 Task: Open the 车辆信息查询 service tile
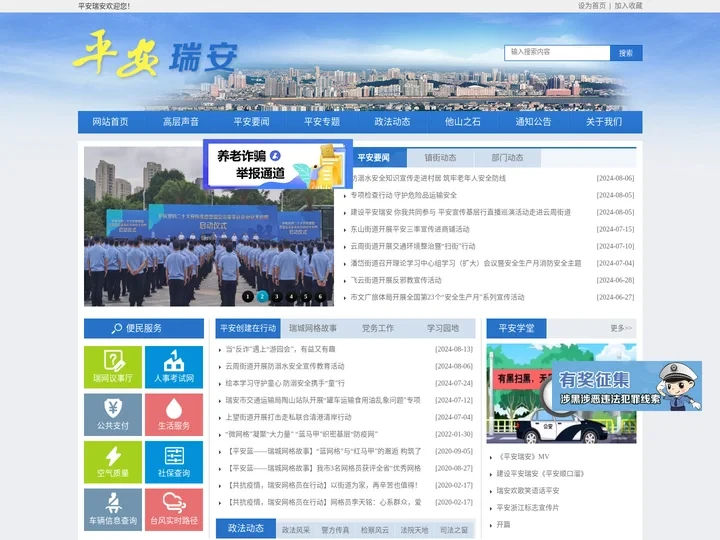[113, 510]
